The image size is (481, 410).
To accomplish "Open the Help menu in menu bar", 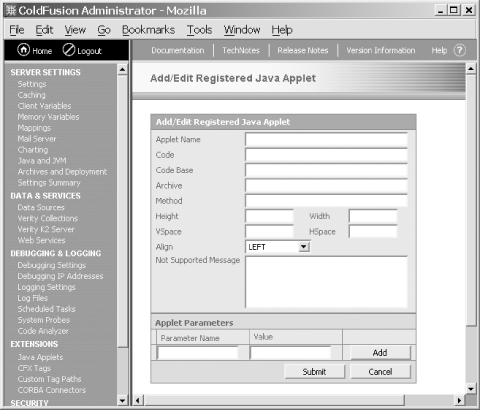I will pyautogui.click(x=282, y=30).
